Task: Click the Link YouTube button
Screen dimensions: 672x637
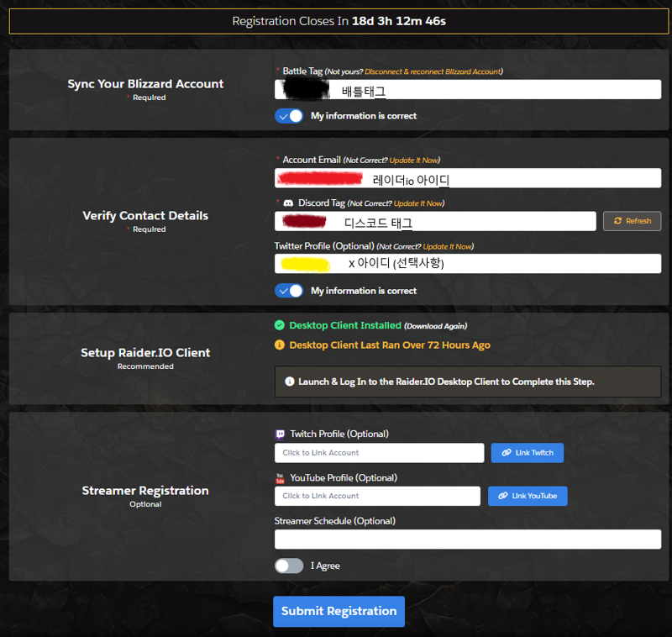Action: [x=528, y=496]
